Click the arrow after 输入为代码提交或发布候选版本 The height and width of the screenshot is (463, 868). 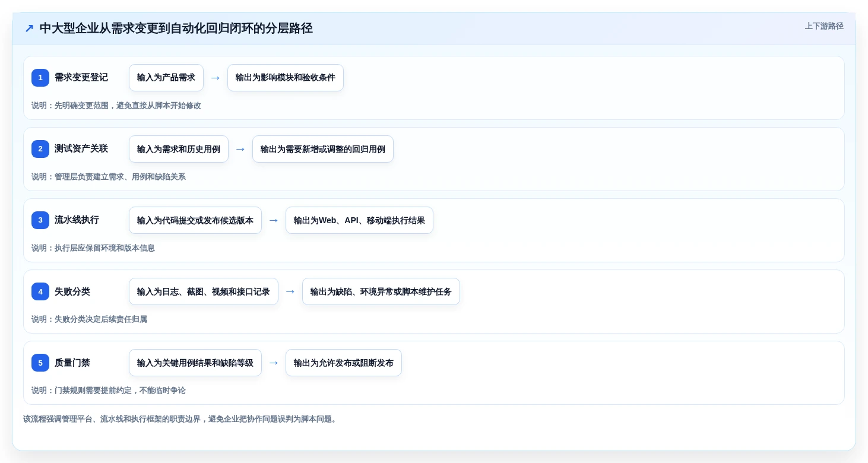(274, 220)
